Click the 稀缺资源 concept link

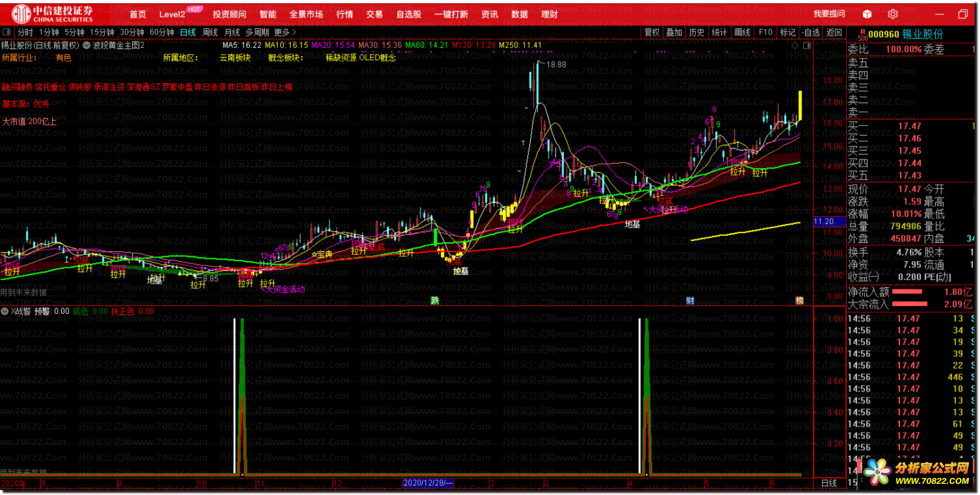point(341,57)
